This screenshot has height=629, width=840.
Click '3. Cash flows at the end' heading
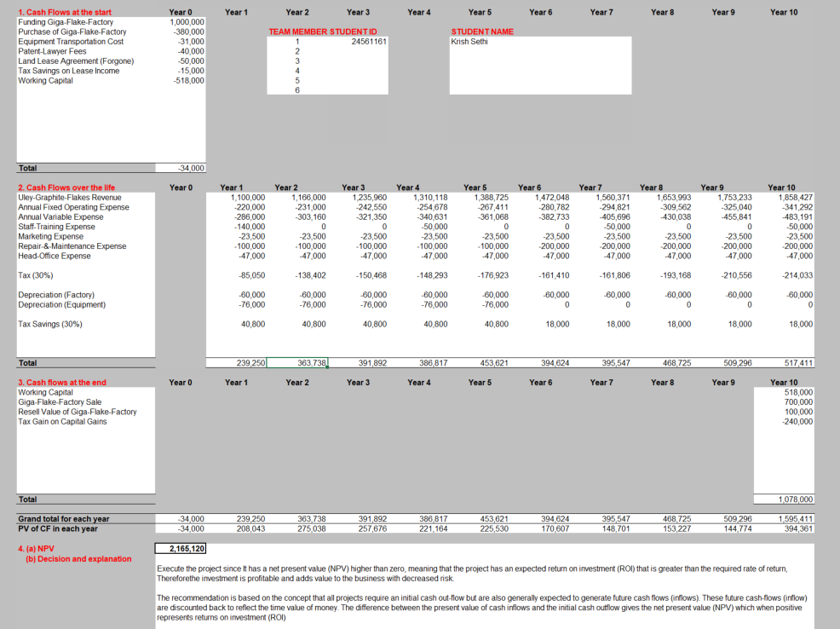click(62, 383)
